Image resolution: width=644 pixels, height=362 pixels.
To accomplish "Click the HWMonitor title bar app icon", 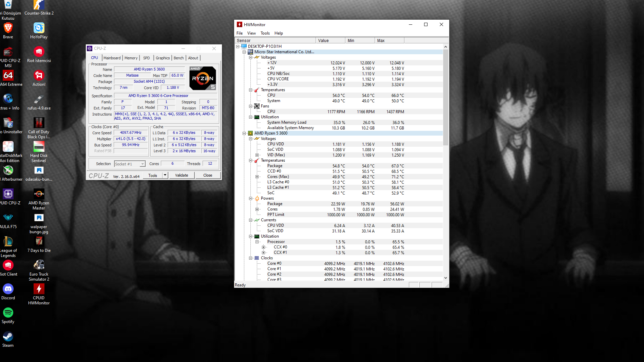I will click(x=240, y=24).
